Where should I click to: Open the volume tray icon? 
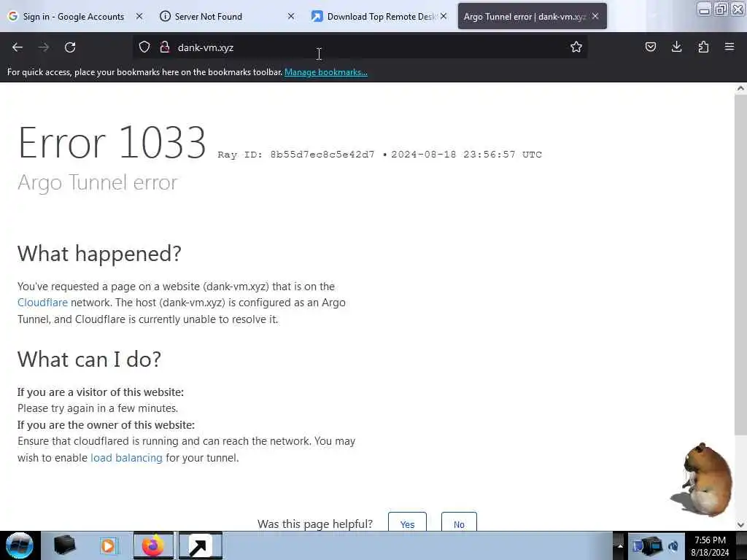(673, 545)
